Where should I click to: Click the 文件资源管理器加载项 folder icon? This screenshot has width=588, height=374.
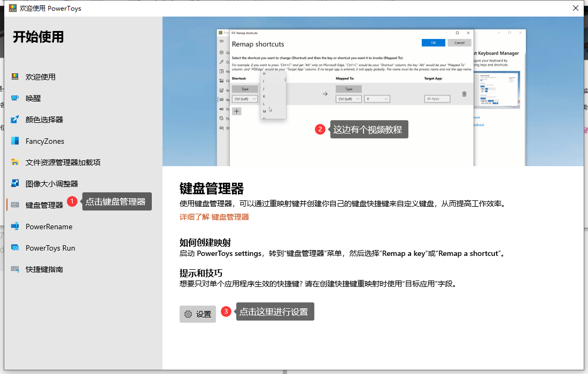click(15, 162)
